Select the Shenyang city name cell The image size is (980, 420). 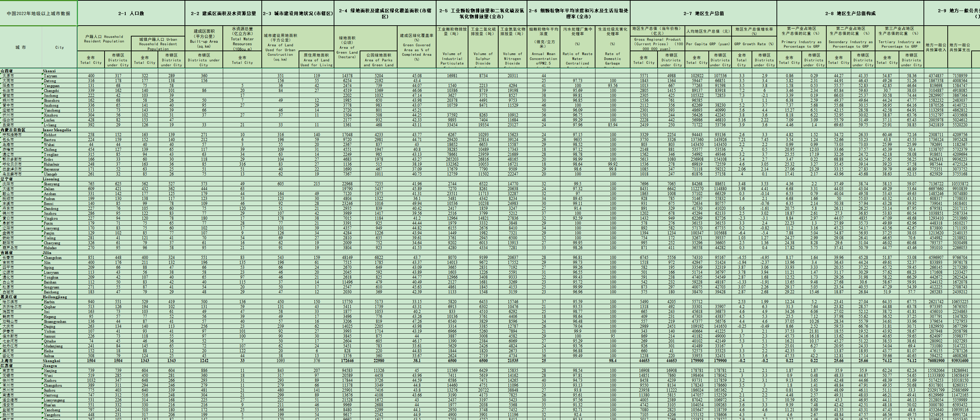[51, 184]
